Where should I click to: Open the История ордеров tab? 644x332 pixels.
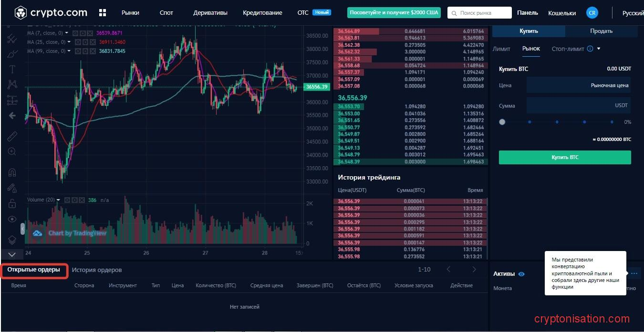point(97,270)
